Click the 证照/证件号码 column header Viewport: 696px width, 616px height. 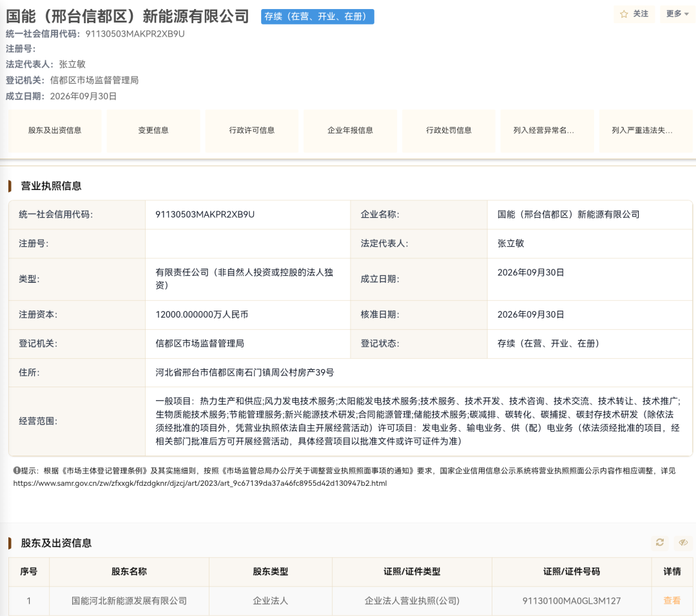pyautogui.click(x=571, y=572)
